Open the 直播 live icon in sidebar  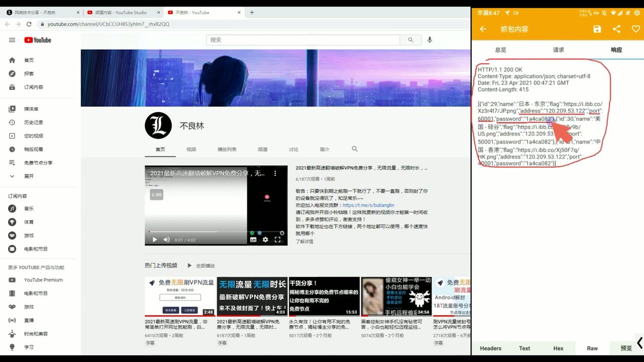click(x=12, y=320)
